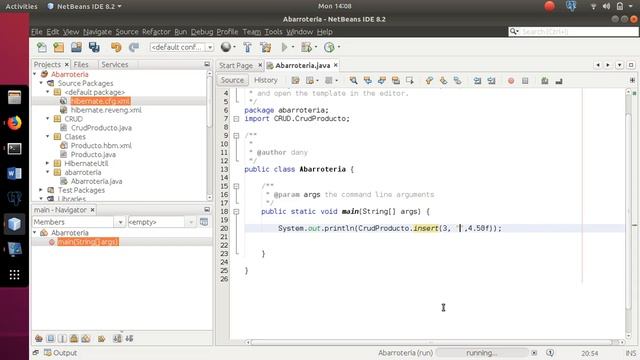640x360 pixels.
Task: Select CrudProducto.java in Projects tree
Action: tap(101, 128)
